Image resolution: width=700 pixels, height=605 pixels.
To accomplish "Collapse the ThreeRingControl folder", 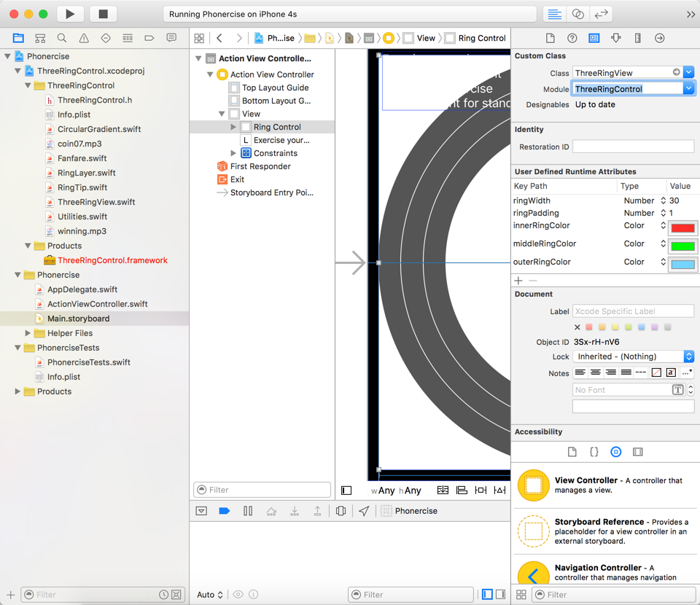I will [x=28, y=85].
